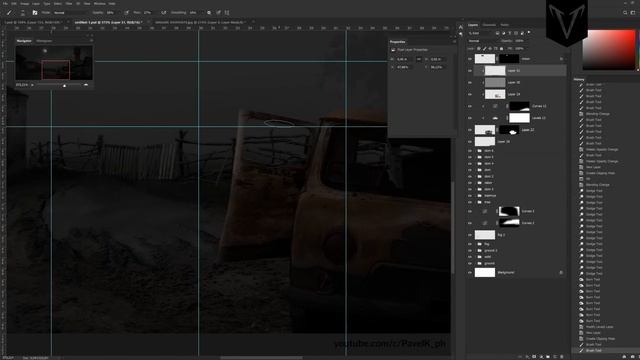
Task: Hide the Background layer
Action: point(470,272)
